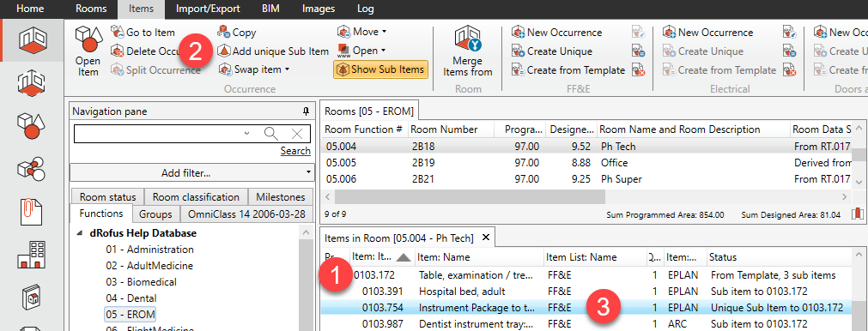Open the search field history dropdown arrow

click(247, 133)
